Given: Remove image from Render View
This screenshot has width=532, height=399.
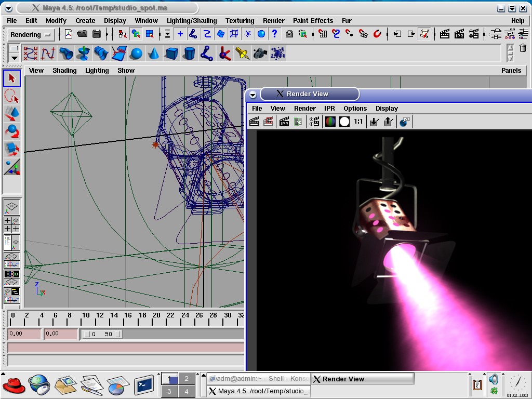Looking at the screenshot, I should (x=389, y=122).
